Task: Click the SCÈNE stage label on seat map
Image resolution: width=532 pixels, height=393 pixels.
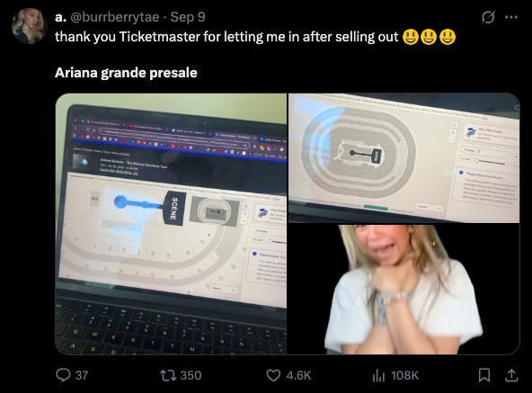Action: click(x=174, y=209)
